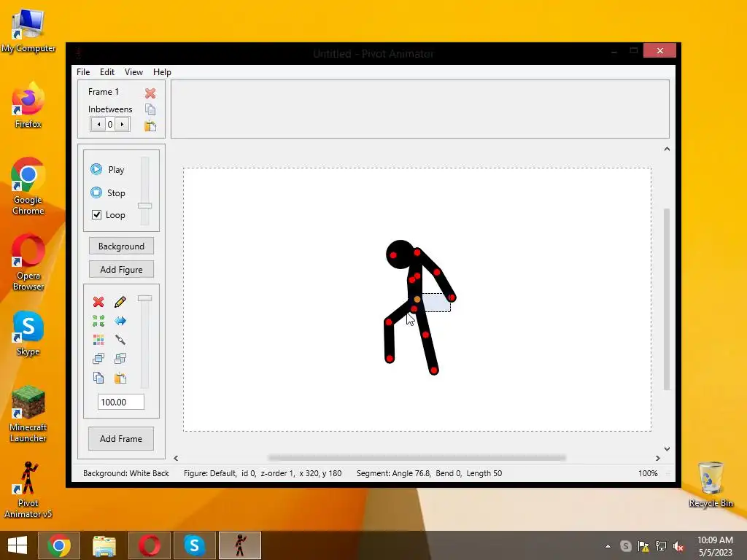Select the Skype desktop shortcut
This screenshot has height=560, width=747.
[28, 333]
